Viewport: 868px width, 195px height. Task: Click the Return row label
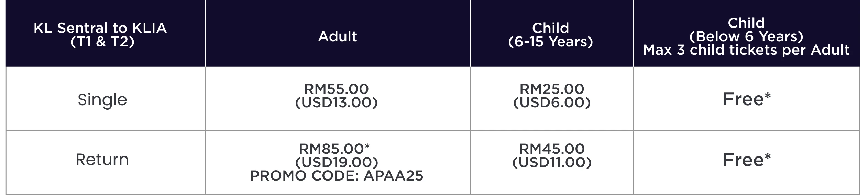[x=102, y=160]
